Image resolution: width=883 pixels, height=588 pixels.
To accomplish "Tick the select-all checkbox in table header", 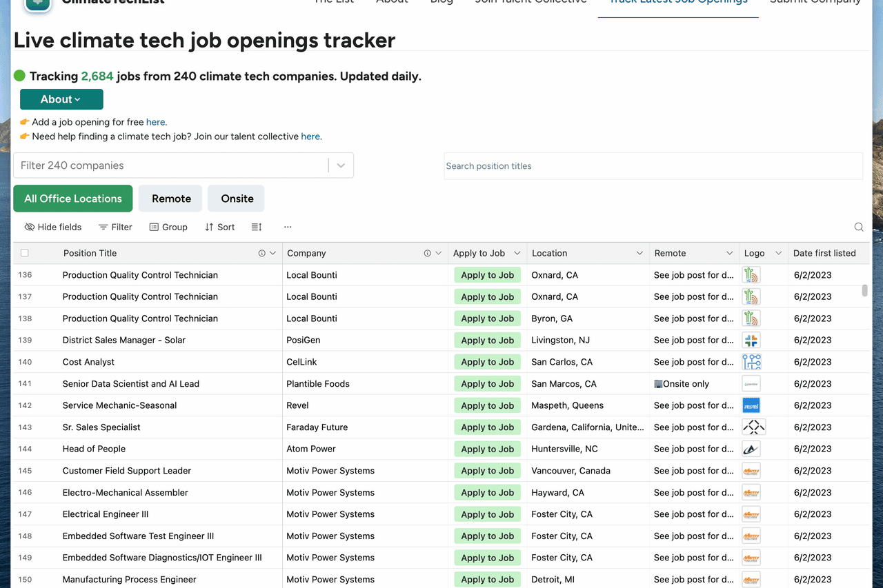I will click(x=25, y=253).
